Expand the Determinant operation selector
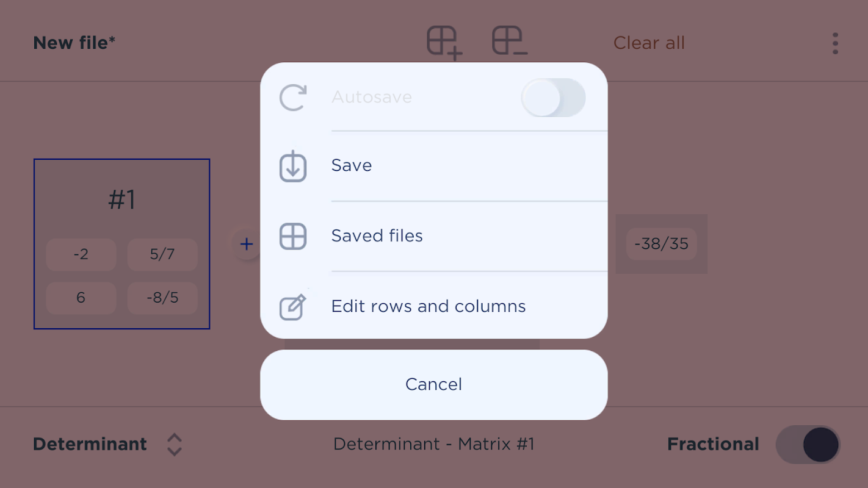This screenshot has width=868, height=488. (90, 444)
